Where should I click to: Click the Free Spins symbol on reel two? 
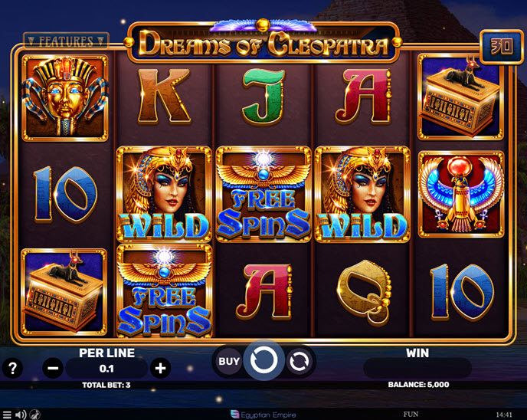click(165, 291)
